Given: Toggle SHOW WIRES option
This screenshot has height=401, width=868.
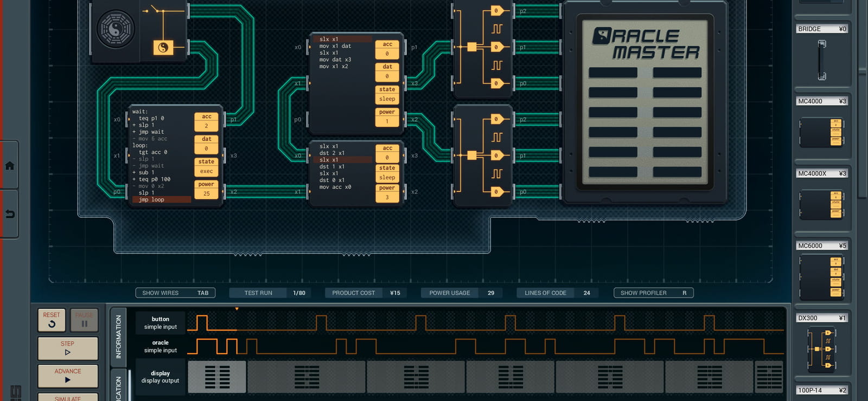Looking at the screenshot, I should [175, 293].
